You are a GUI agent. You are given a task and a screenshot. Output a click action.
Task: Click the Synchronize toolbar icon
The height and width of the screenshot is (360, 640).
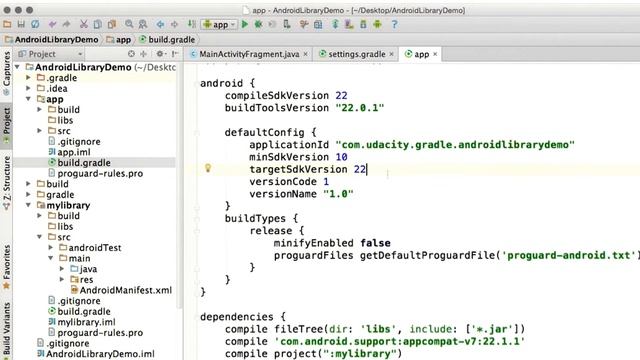tap(35, 24)
